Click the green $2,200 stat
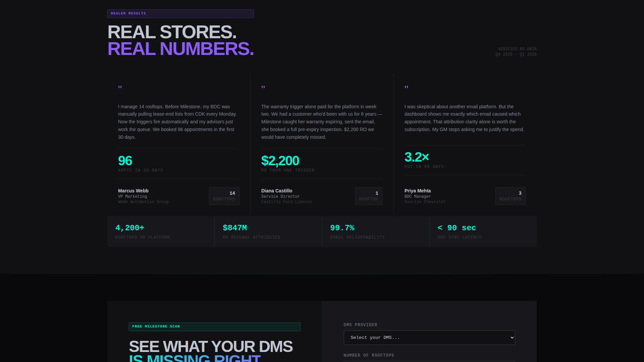Screen dimensions: 644x362 [280, 161]
